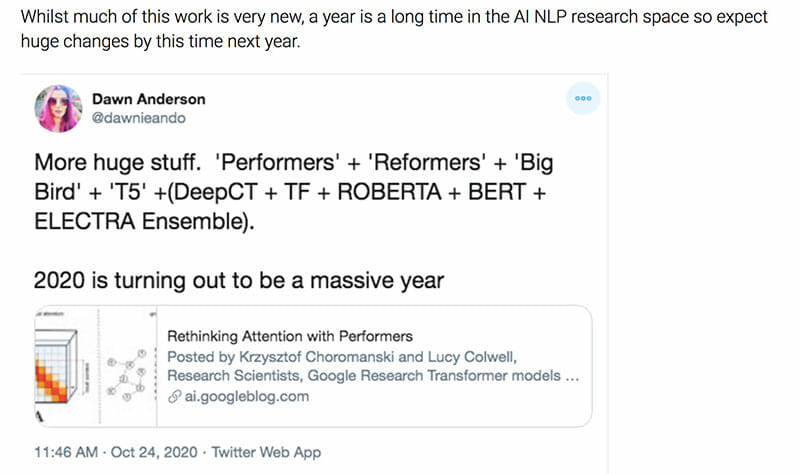Open the @dawnieando handle
Image resolution: width=800 pixels, height=474 pixels.
point(138,118)
